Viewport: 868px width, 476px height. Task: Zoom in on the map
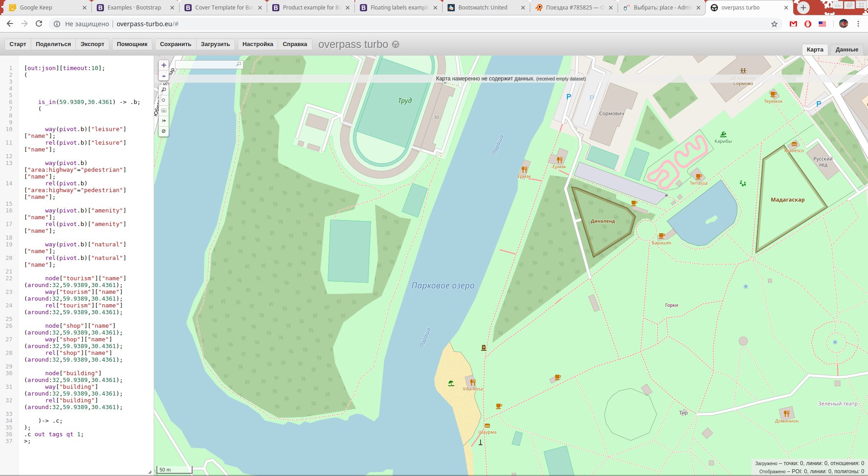click(164, 65)
